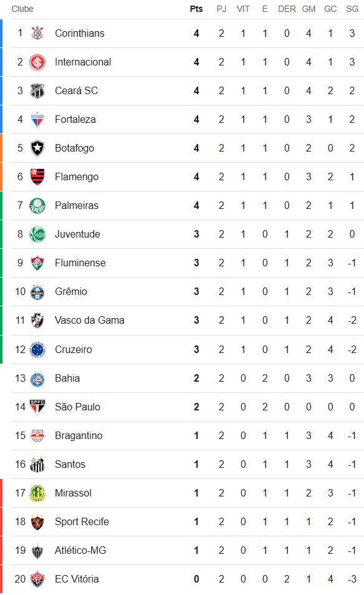This screenshot has height=595, width=364.
Task: Click the Vasco da Gama team name
Action: pos(90,321)
